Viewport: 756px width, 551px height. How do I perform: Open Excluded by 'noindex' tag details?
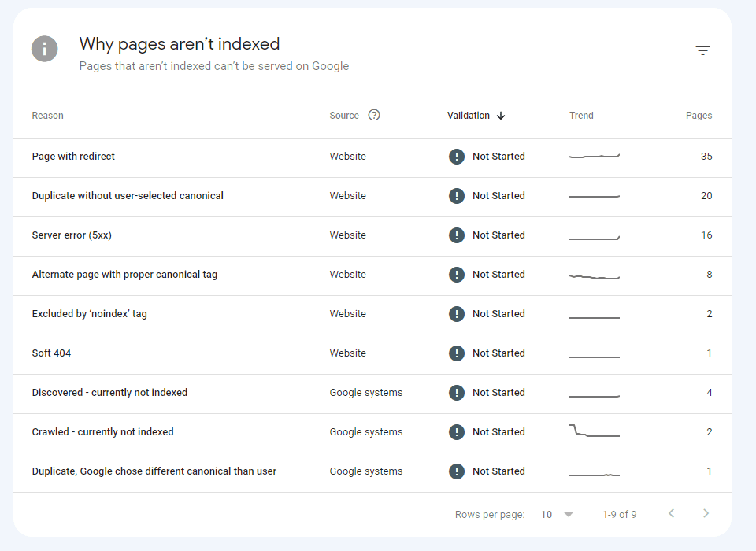[x=372, y=315]
